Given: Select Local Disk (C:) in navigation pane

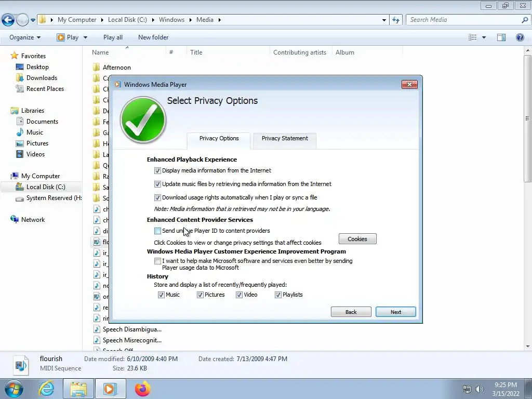Looking at the screenshot, I should tap(46, 187).
